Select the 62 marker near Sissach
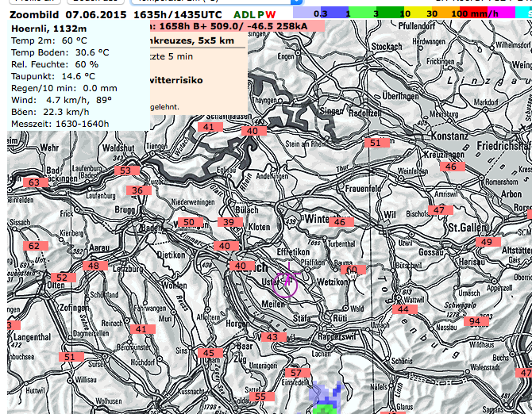 click(36, 246)
